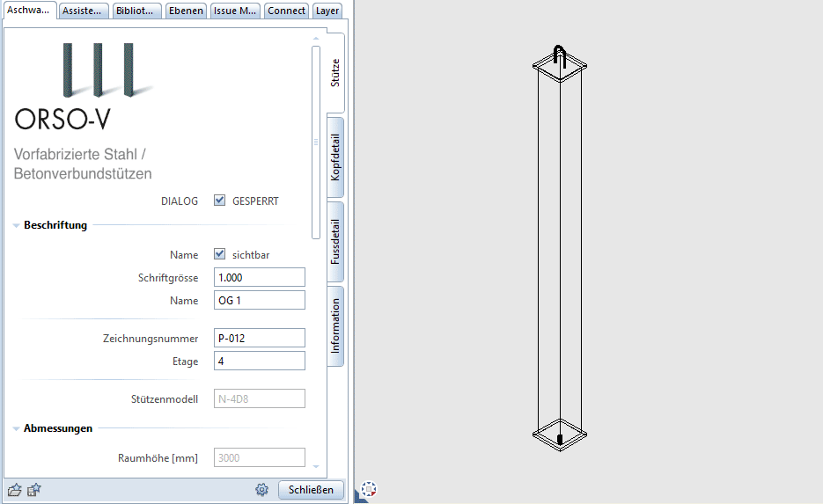Image resolution: width=823 pixels, height=504 pixels.
Task: Click the ORSO-V logo image
Action: pyautogui.click(x=84, y=86)
